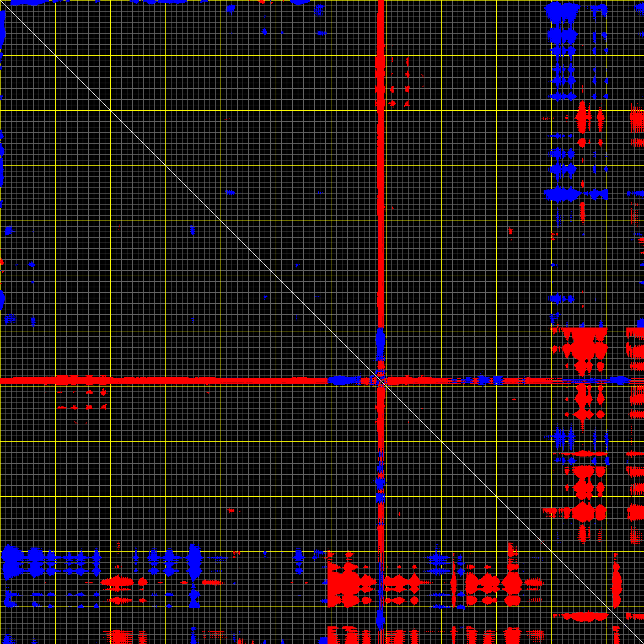Image resolution: width=644 pixels, height=644 pixels.
Task: Select the blue segment on vertical band below center
Action: pos(380,485)
